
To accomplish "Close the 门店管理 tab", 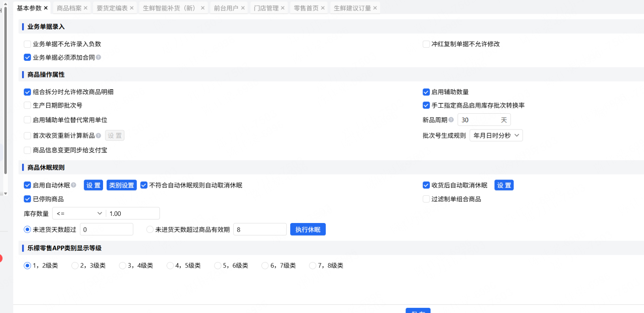I will tap(283, 8).
